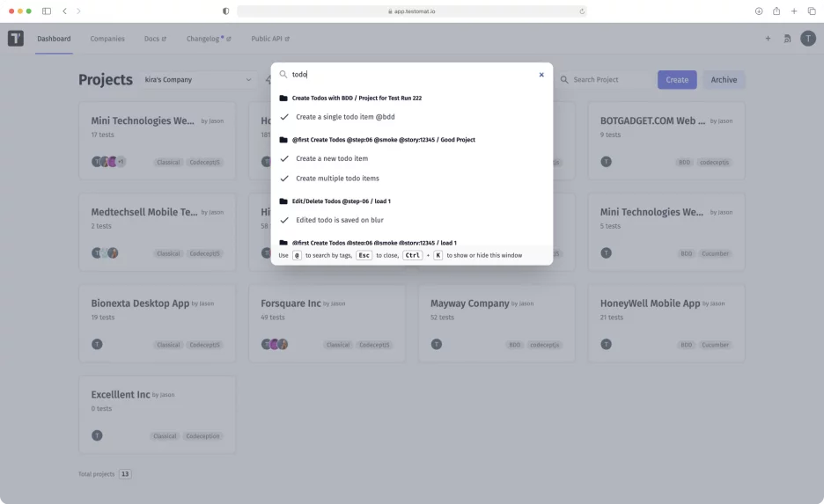This screenshot has width=824, height=504.
Task: Click the Safari share icon
Action: coord(776,11)
